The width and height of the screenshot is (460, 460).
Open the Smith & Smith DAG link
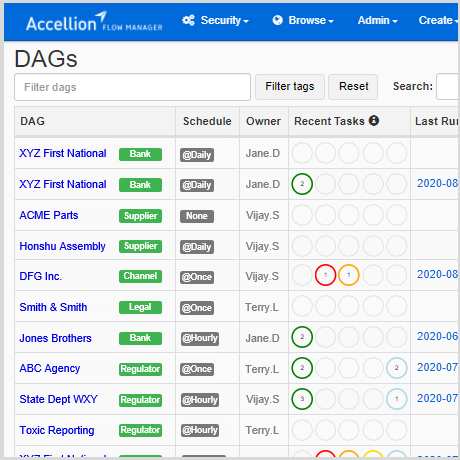(x=53, y=307)
